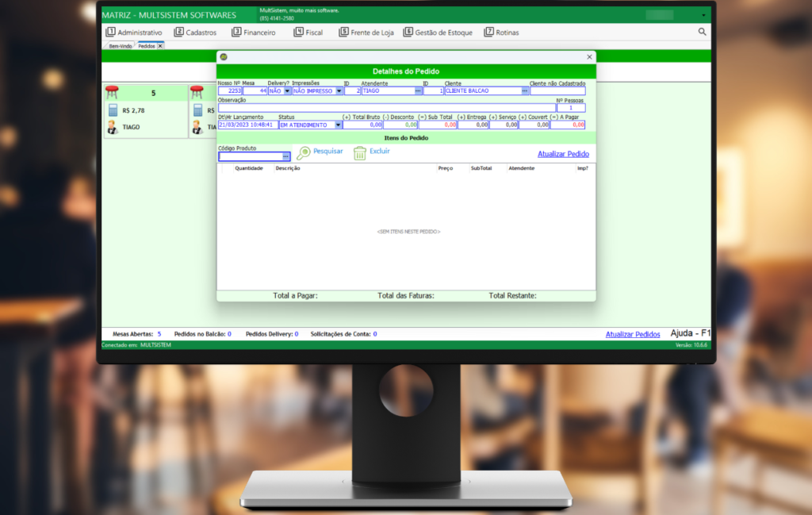Screen dimensions: 812x515
Task: Click the Código Produto lookup ellipsis button
Action: click(286, 156)
